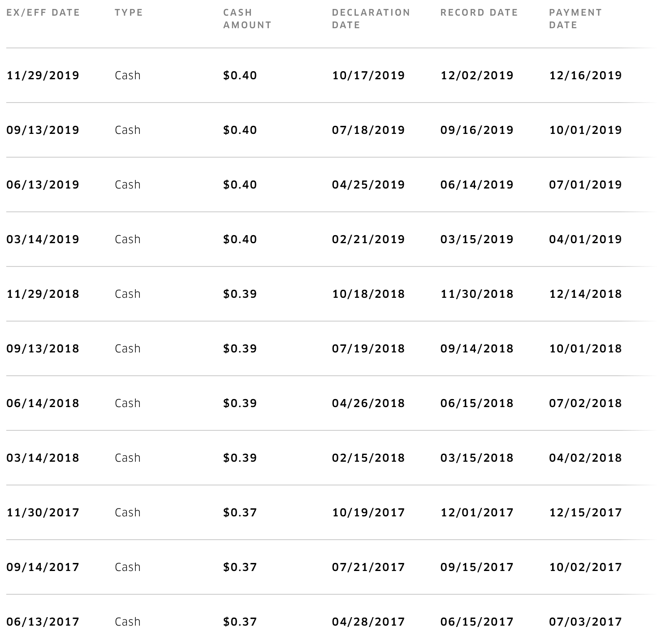Click the $0.40 amount for 03/14/2019
The height and width of the screenshot is (644, 657).
pos(240,239)
